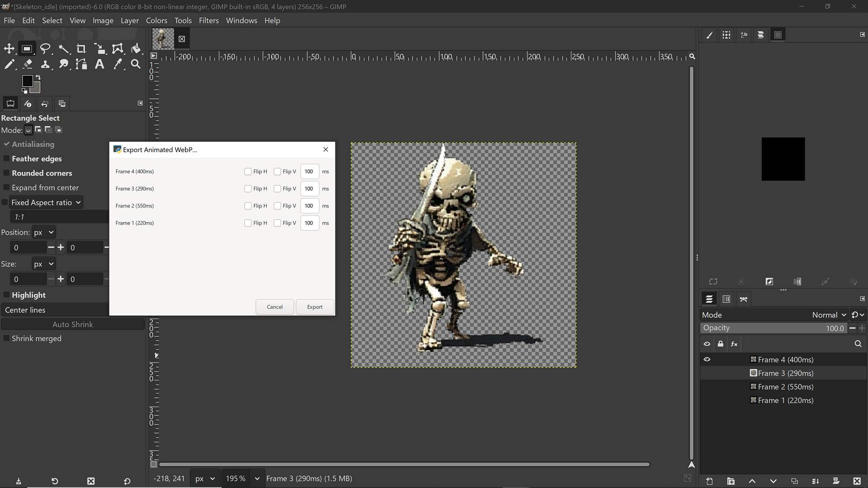868x488 pixels.
Task: Click Export in the WebP dialog
Action: tap(315, 307)
